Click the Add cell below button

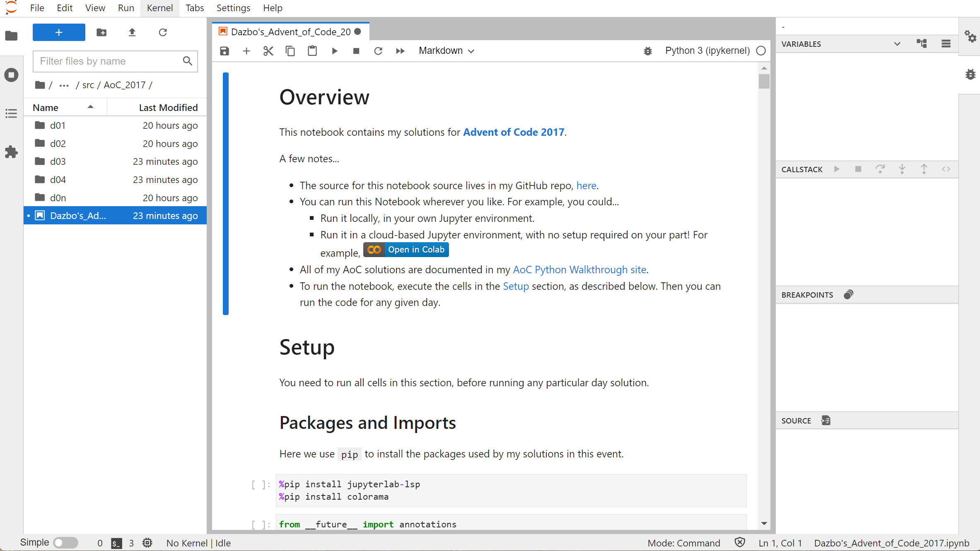click(246, 51)
